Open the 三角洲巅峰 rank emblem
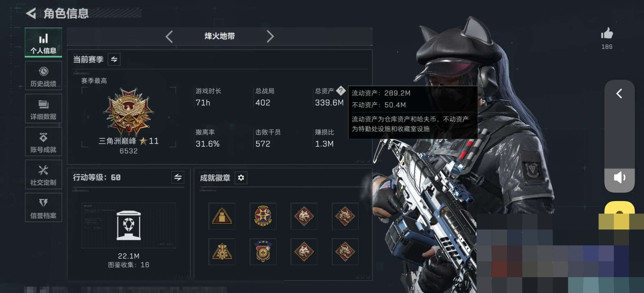Image resolution: width=644 pixels, height=293 pixels. pyautogui.click(x=128, y=112)
